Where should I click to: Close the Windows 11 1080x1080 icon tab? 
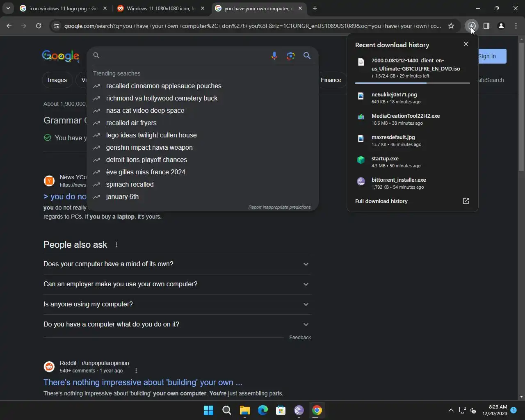pos(203,8)
